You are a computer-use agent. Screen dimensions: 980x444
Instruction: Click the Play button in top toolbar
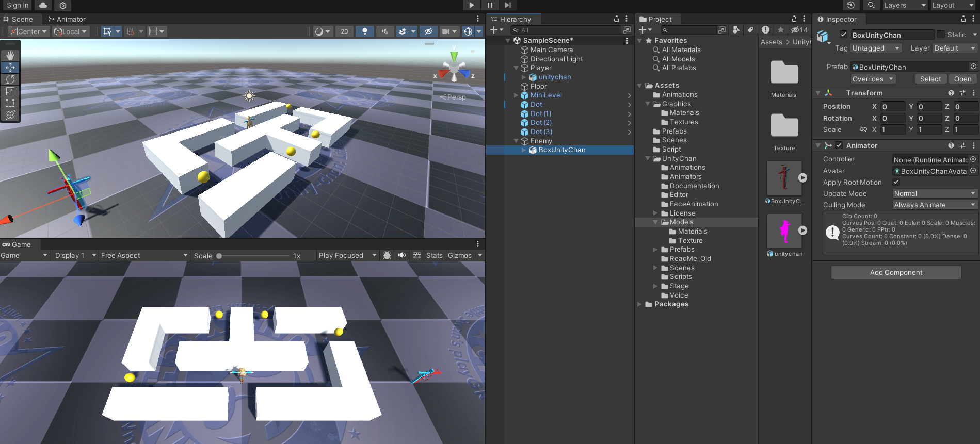pyautogui.click(x=471, y=5)
